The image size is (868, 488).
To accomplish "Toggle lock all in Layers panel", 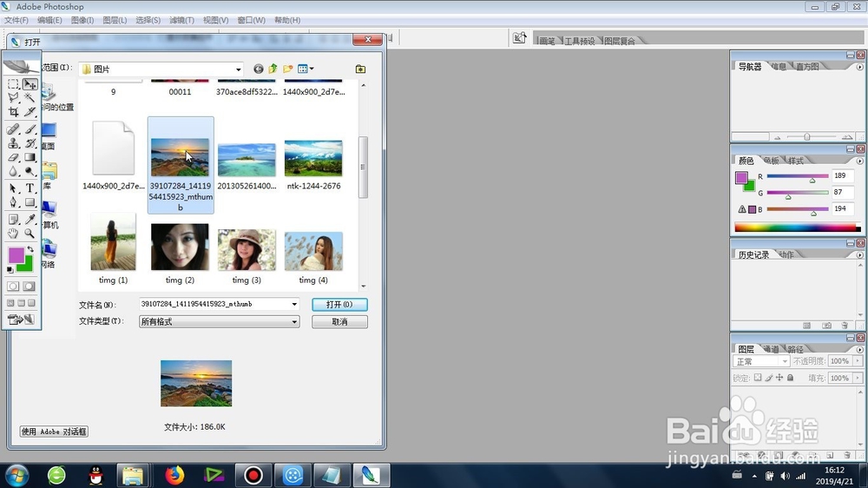I will click(x=791, y=378).
